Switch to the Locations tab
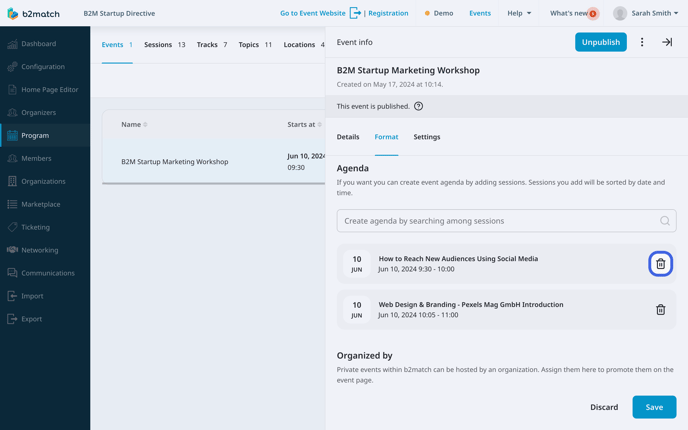The image size is (688, 430). coord(304,45)
